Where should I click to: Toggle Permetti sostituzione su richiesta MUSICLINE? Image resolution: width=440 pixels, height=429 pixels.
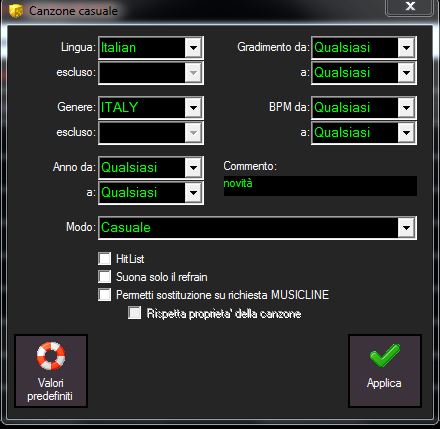pyautogui.click(x=105, y=295)
